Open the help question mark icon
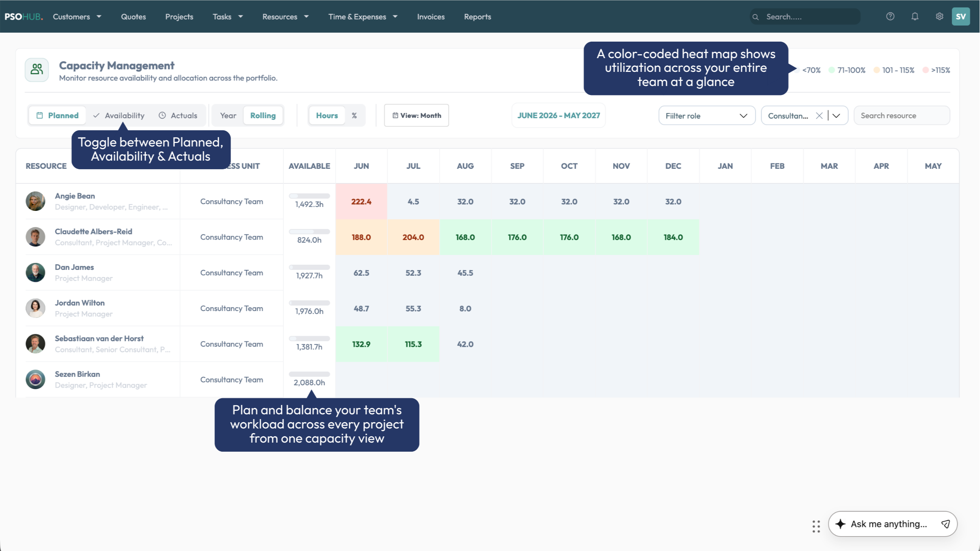 point(890,16)
